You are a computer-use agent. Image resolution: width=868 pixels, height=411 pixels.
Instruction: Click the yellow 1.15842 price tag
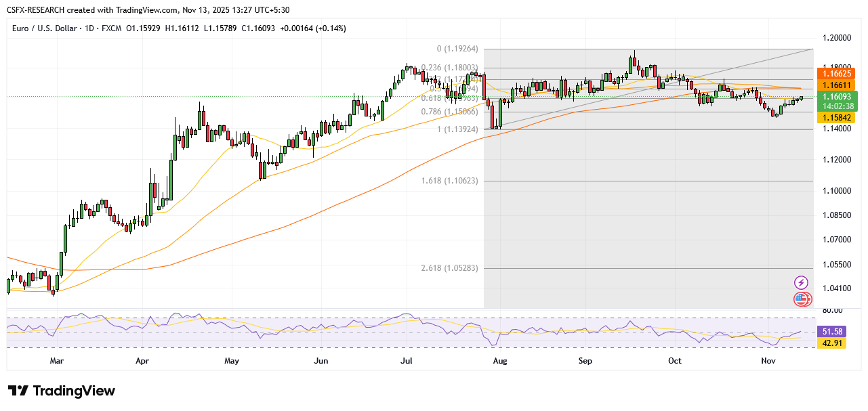(839, 118)
